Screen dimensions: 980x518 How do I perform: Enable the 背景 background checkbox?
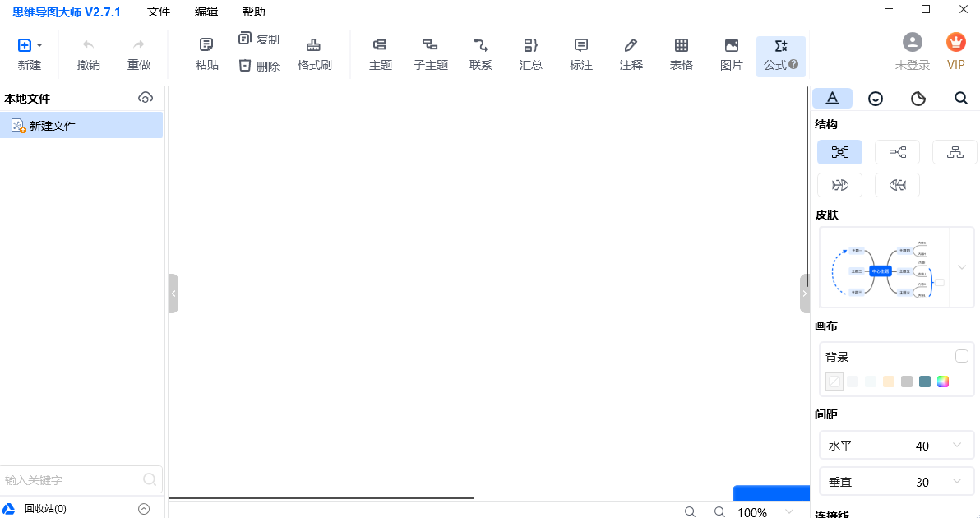pyautogui.click(x=961, y=356)
